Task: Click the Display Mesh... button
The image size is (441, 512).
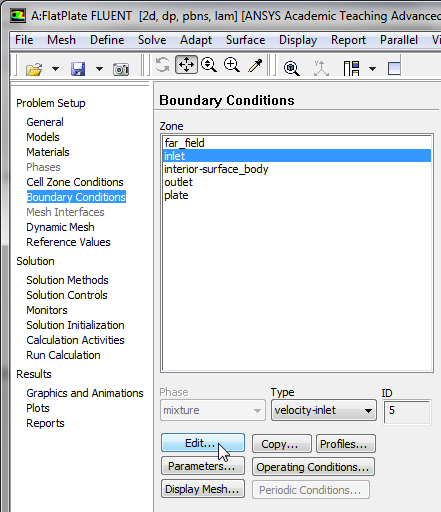Action: tap(203, 489)
